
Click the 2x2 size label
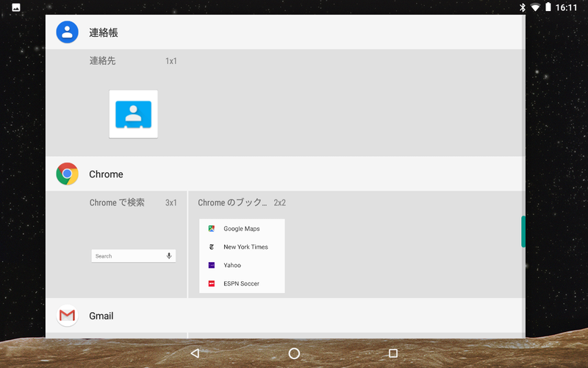[x=280, y=203]
